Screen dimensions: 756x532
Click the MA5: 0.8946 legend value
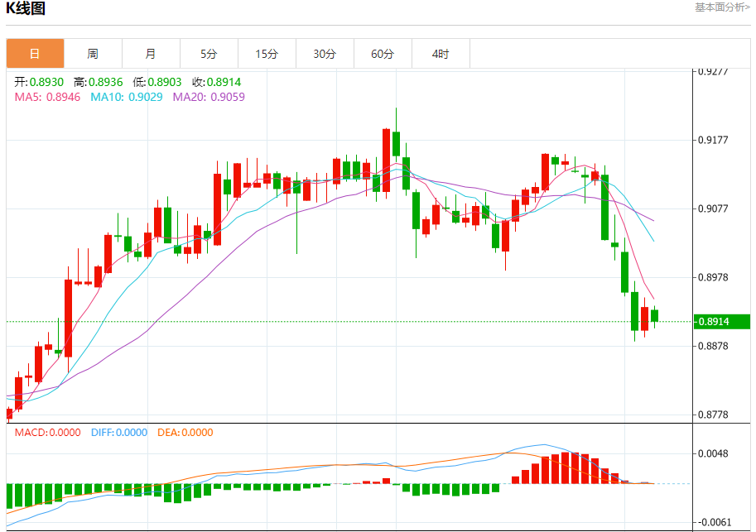coord(47,97)
